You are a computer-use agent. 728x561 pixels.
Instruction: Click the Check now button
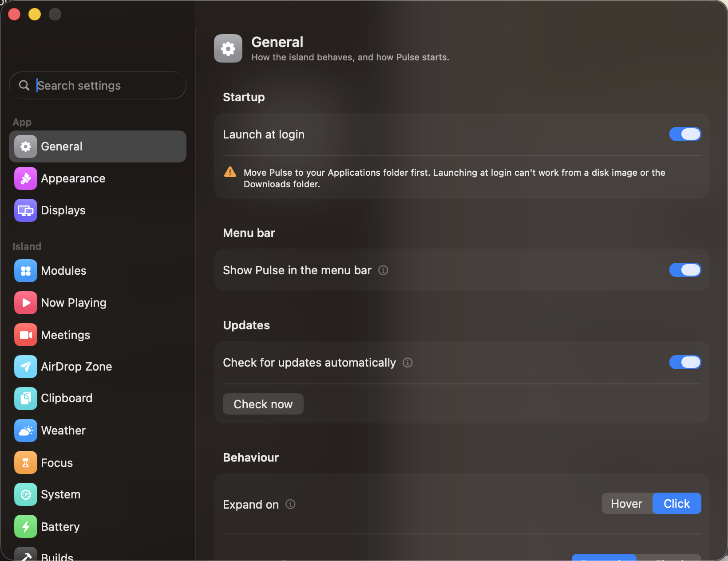(263, 404)
